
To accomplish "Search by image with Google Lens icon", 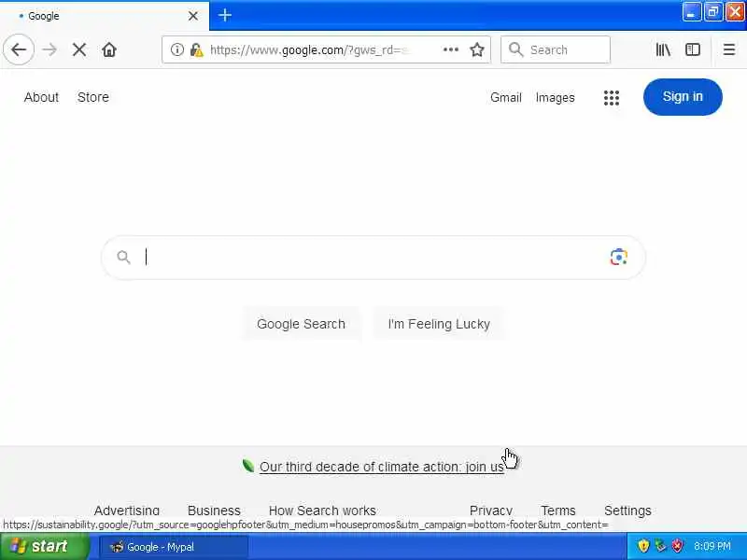I will [618, 258].
